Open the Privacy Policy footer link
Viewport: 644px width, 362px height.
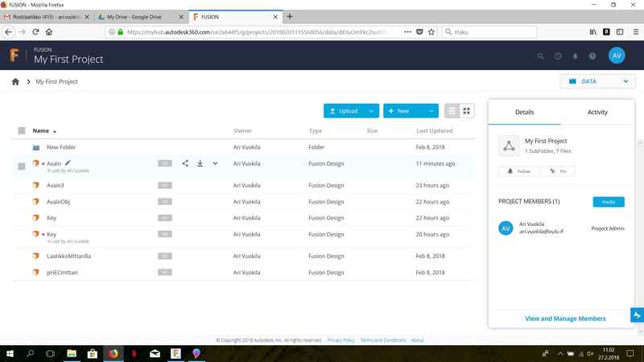pos(341,339)
